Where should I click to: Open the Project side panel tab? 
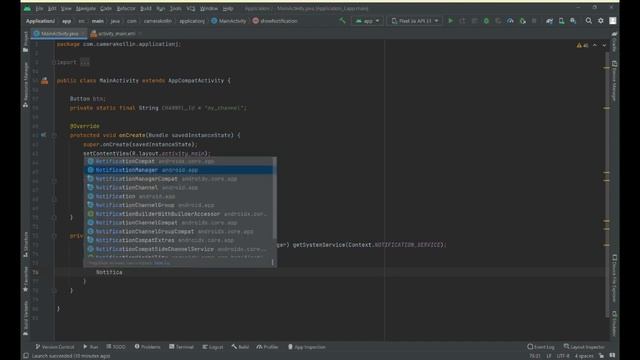[x=26, y=42]
